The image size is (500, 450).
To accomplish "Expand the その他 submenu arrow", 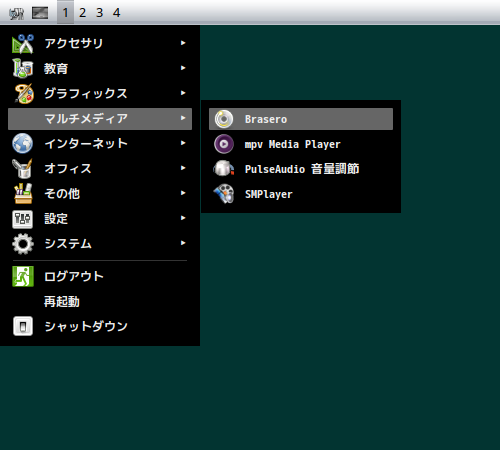I will coord(183,193).
